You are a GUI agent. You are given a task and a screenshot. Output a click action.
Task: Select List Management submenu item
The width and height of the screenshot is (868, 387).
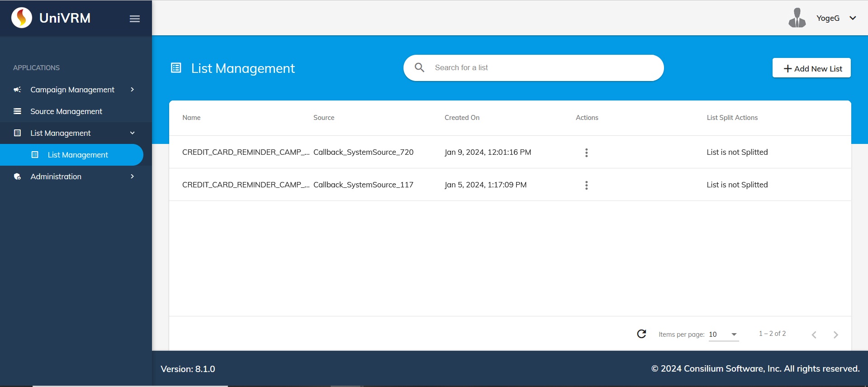pyautogui.click(x=78, y=155)
